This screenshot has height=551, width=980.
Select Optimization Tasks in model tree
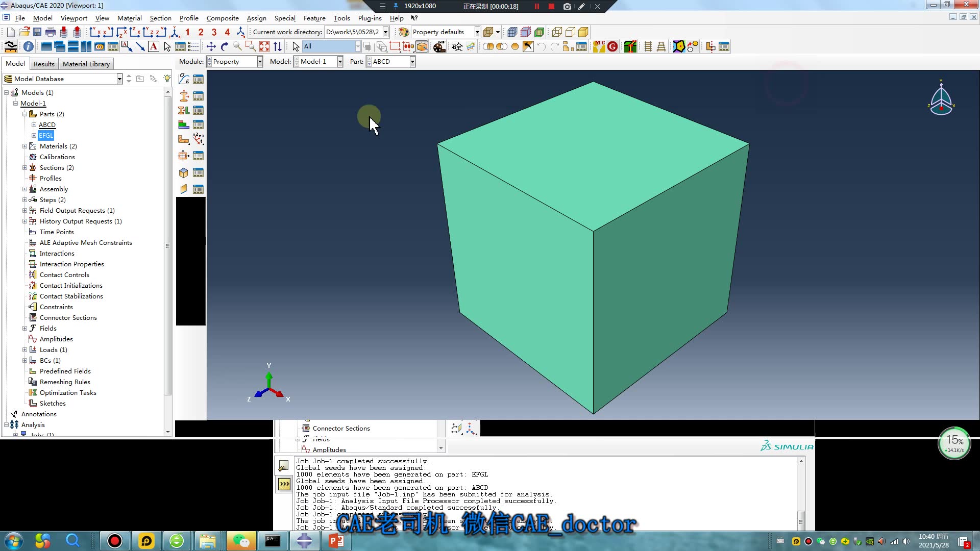[68, 392]
